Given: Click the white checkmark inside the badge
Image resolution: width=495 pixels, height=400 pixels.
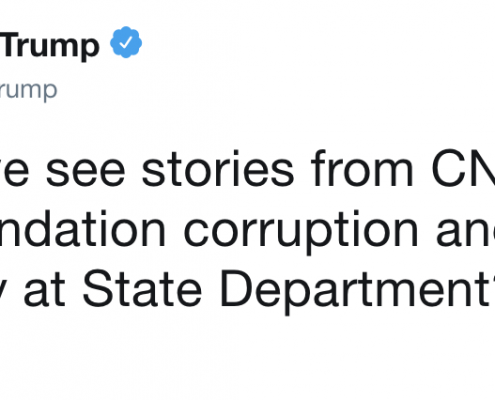Looking at the screenshot, I should [x=126, y=42].
